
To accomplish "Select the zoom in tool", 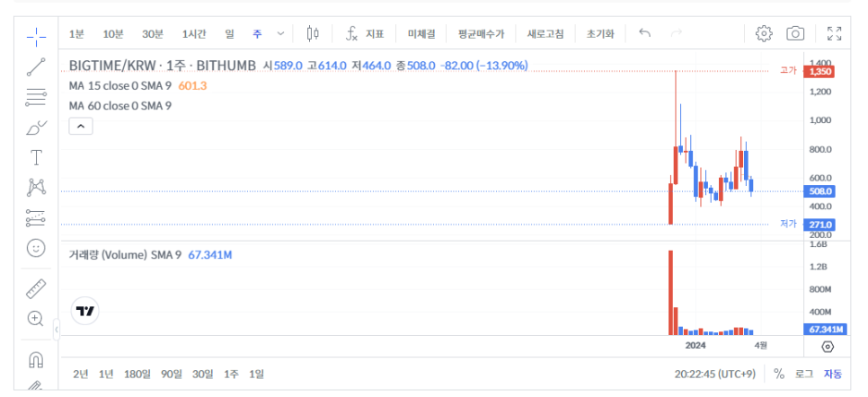I will pos(36,318).
